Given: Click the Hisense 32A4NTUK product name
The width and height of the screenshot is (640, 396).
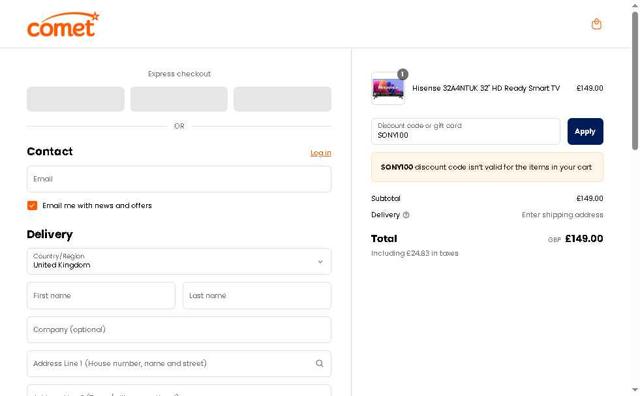Looking at the screenshot, I should (486, 88).
